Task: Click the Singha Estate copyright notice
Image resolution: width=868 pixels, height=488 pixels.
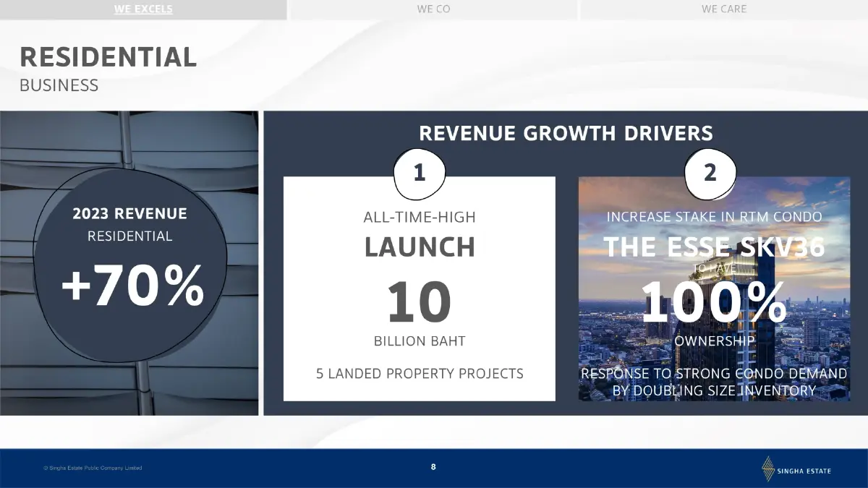Action: click(x=93, y=468)
